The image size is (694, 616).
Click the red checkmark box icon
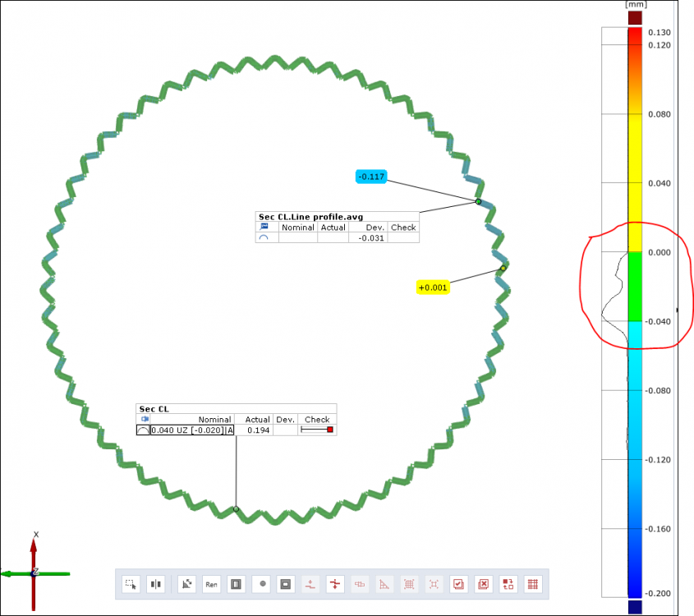[x=459, y=584]
